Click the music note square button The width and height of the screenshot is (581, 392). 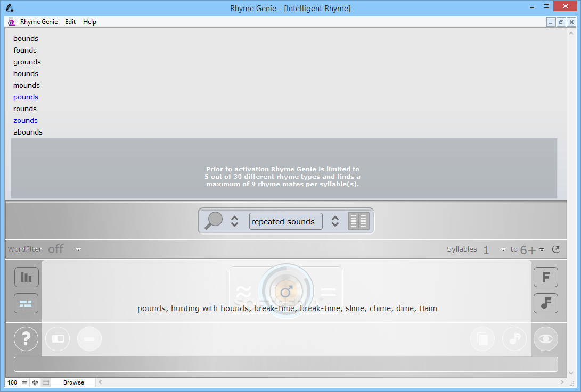(x=546, y=304)
